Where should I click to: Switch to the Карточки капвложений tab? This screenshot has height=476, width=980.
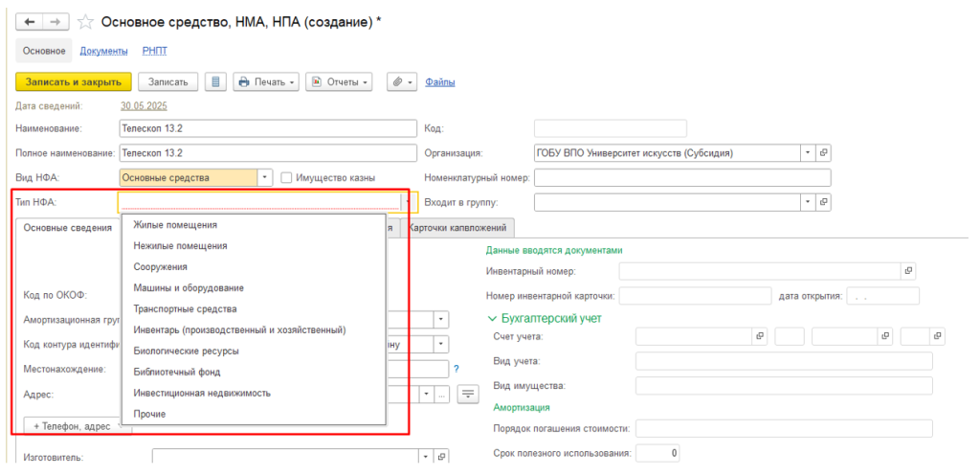(x=457, y=228)
